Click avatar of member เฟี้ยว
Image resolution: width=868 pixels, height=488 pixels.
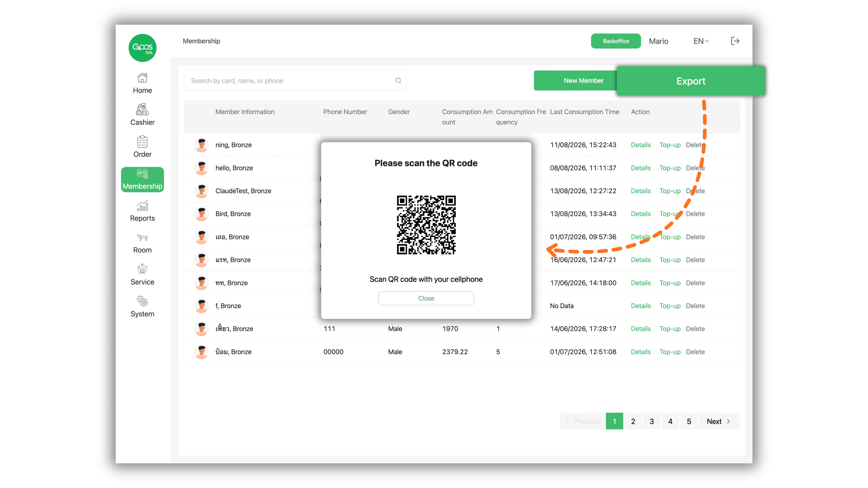coord(201,329)
